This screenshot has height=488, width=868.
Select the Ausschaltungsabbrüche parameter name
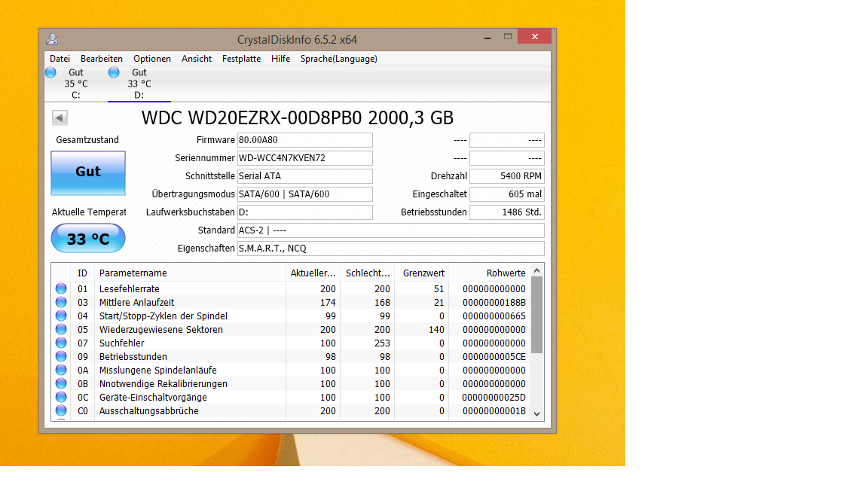149,410
